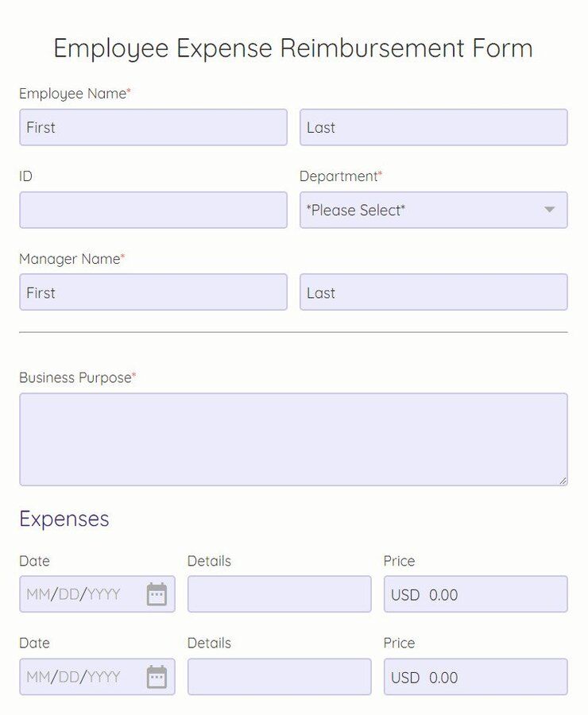The height and width of the screenshot is (715, 588).
Task: Click the Business Purpose resize handle
Action: pyautogui.click(x=563, y=481)
